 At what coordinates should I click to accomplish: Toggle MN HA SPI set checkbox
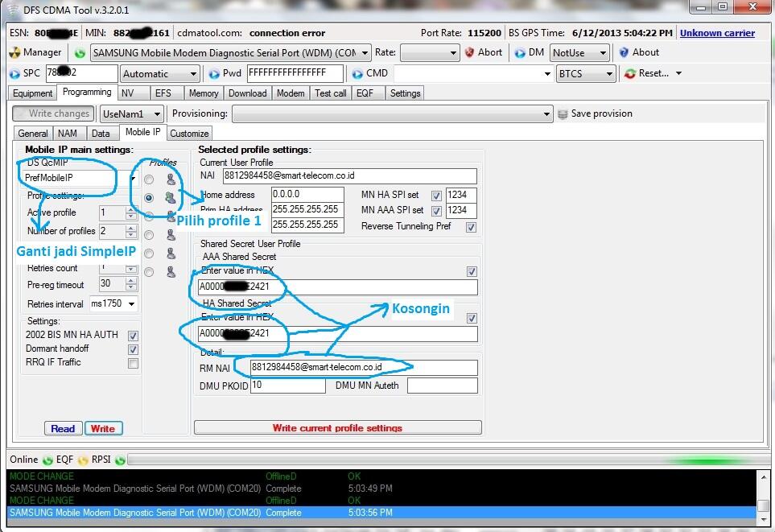(x=436, y=196)
